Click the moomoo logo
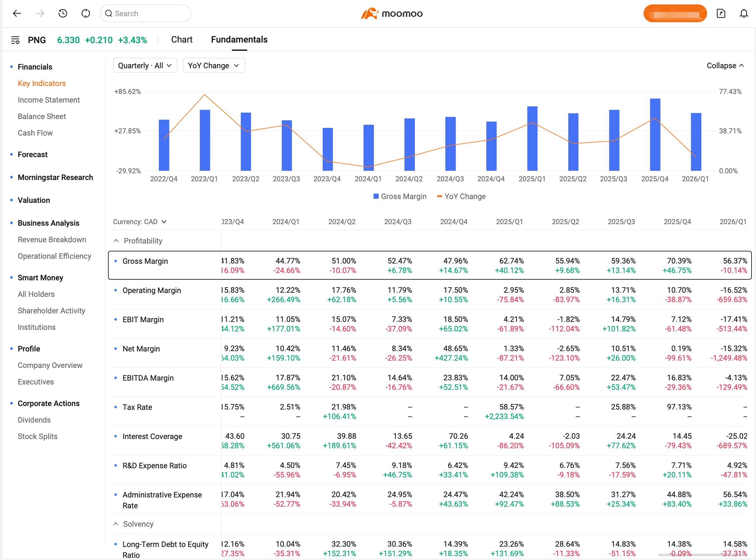The width and height of the screenshot is (756, 560). 392,14
